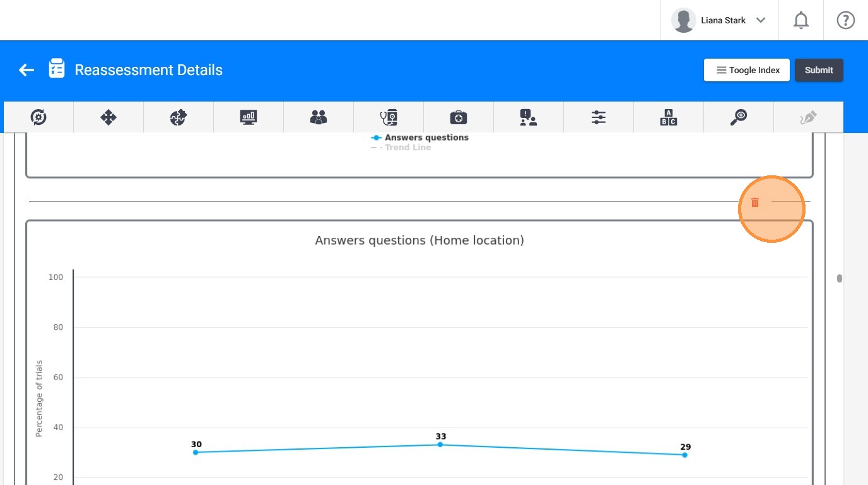Viewport: 868px width, 485px height.
Task: Click the vertical scrollbar thumb
Action: tap(840, 278)
